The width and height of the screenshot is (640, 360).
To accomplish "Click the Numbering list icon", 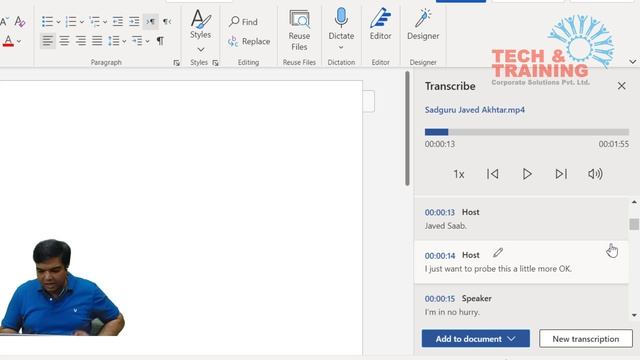I will pos(71,22).
